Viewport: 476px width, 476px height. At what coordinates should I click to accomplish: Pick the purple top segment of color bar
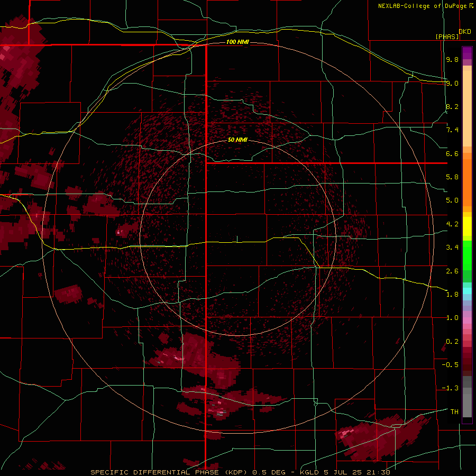tap(467, 53)
